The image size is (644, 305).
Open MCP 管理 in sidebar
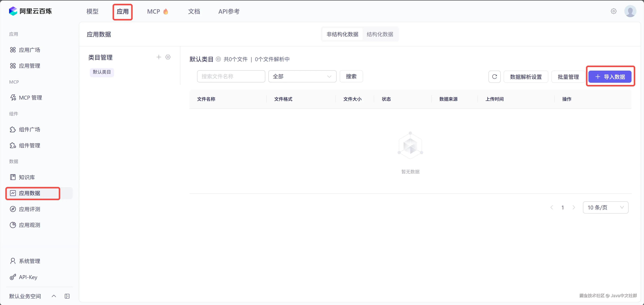click(x=30, y=98)
